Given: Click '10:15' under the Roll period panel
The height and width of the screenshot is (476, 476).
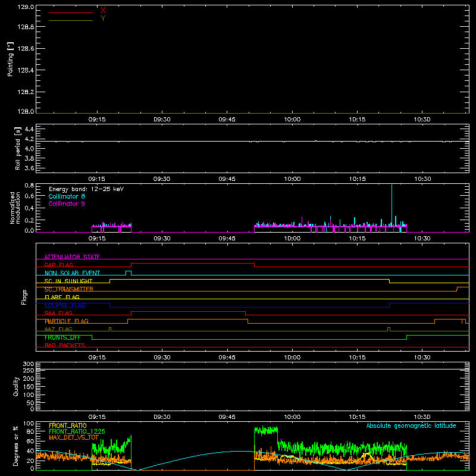Looking at the screenshot, I should pos(358,179).
